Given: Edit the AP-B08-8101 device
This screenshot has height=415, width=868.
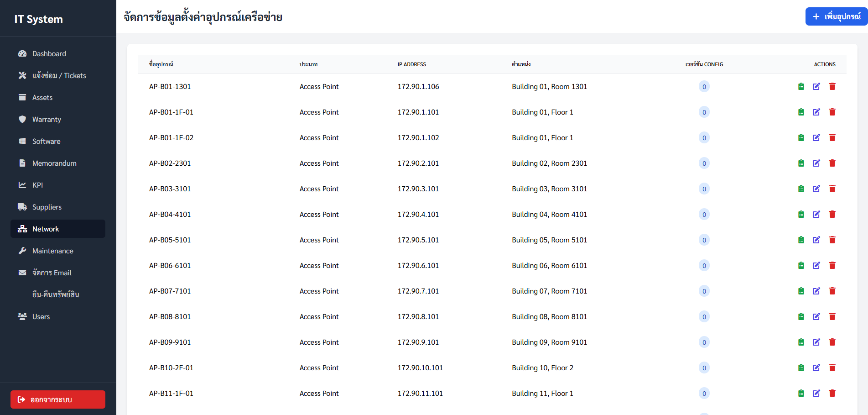Looking at the screenshot, I should [816, 316].
